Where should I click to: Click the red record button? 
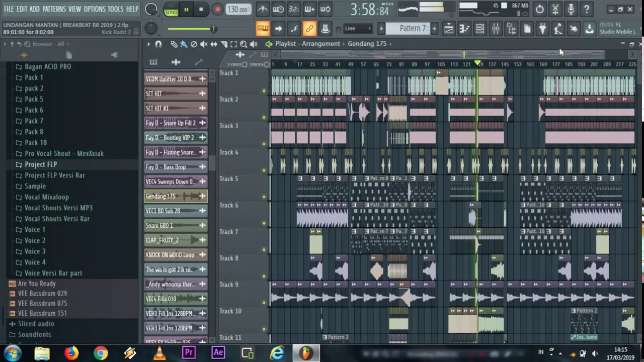(x=217, y=10)
